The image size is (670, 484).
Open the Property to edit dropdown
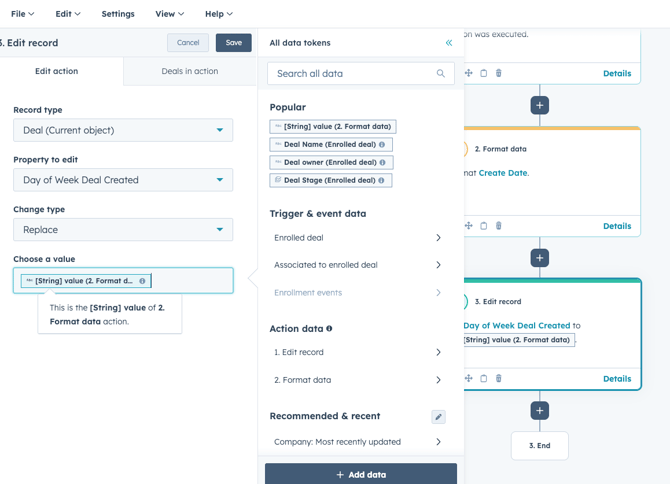(123, 180)
